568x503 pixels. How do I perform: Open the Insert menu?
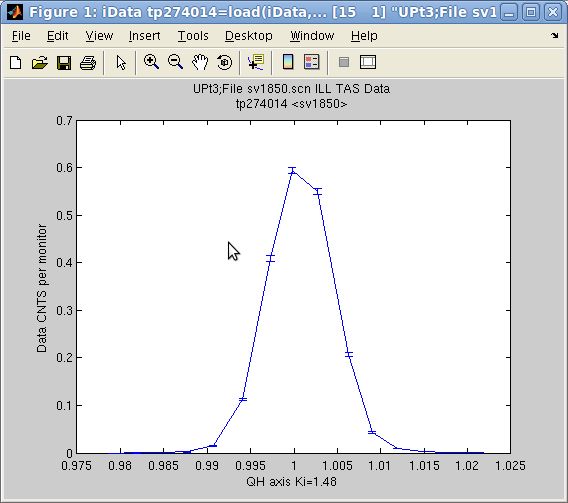[145, 36]
